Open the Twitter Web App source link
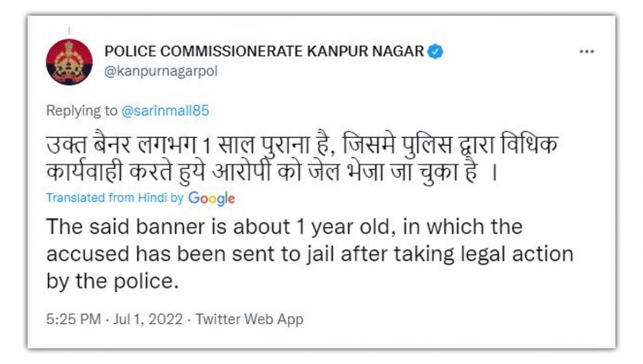Screen dimensions: 643x364 [249, 320]
